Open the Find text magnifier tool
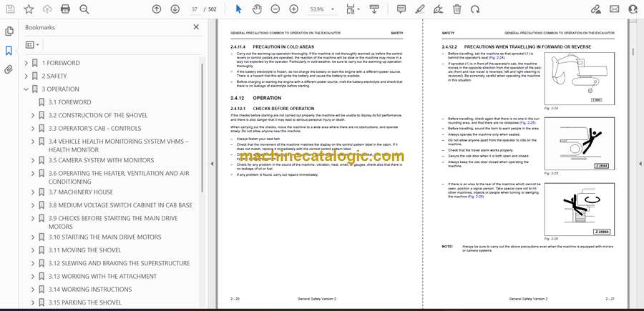Screen dimensions: 644x311 (x=84, y=9)
